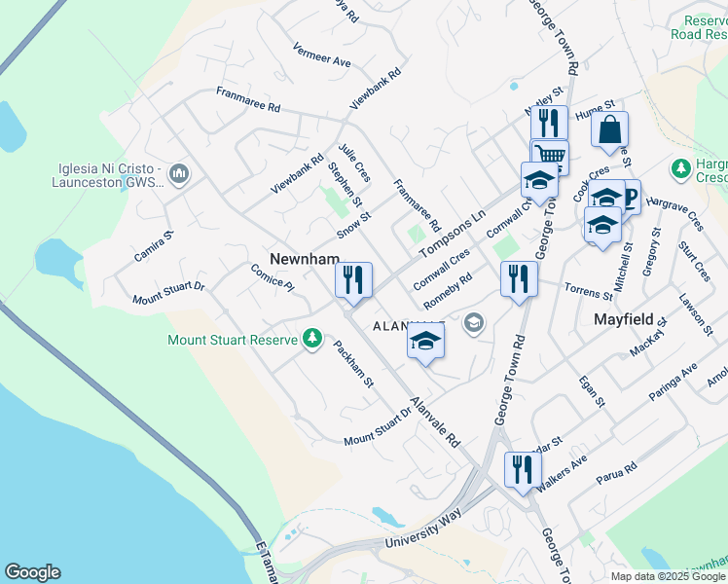Image resolution: width=728 pixels, height=584 pixels.
Task: Select the restaurant marker near Torrens St
Action: coord(519,279)
